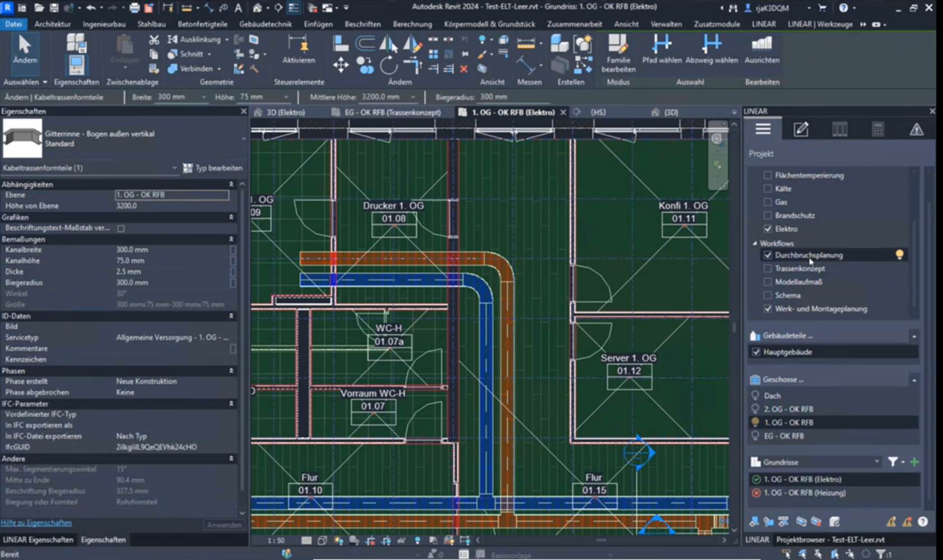
Task: Open the Breite 300 mm dropdown
Action: (203, 97)
